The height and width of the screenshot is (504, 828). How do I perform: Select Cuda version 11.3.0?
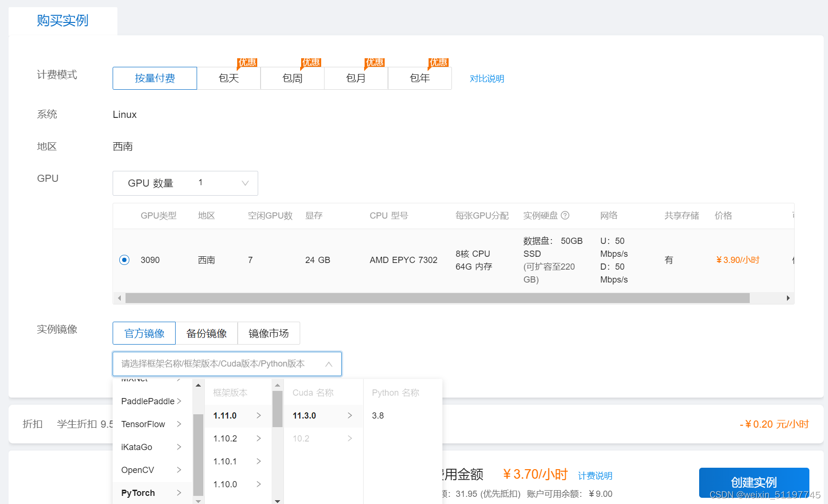point(323,416)
